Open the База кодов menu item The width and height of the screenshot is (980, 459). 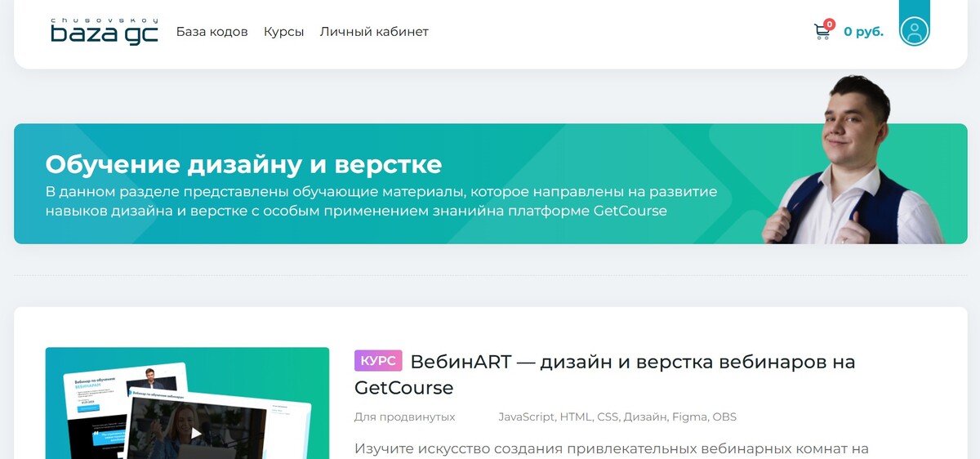tap(212, 32)
